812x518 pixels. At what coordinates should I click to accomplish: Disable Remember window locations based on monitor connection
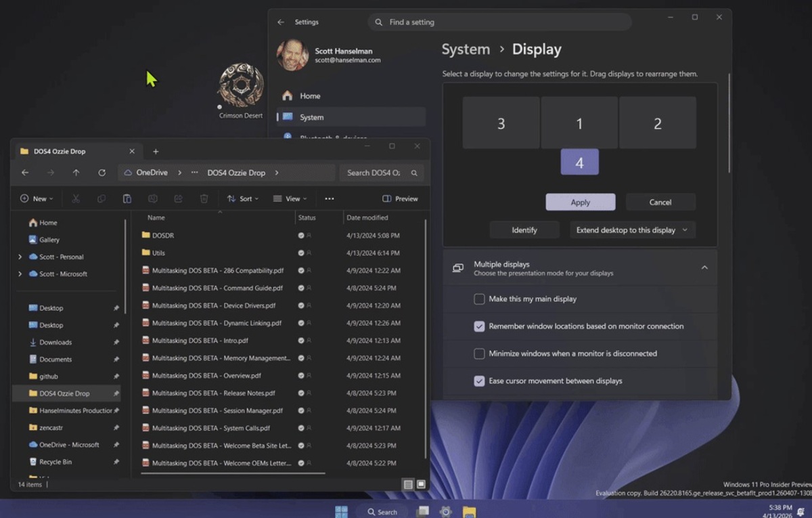480,326
